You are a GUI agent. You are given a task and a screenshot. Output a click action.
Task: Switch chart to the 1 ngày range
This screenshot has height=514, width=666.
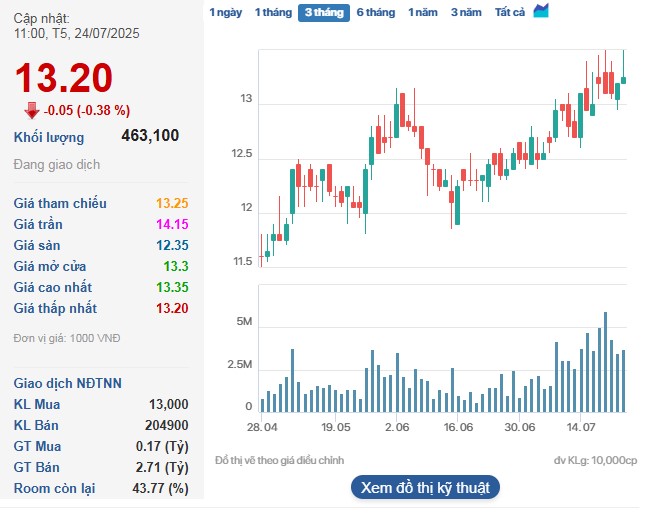(x=225, y=12)
